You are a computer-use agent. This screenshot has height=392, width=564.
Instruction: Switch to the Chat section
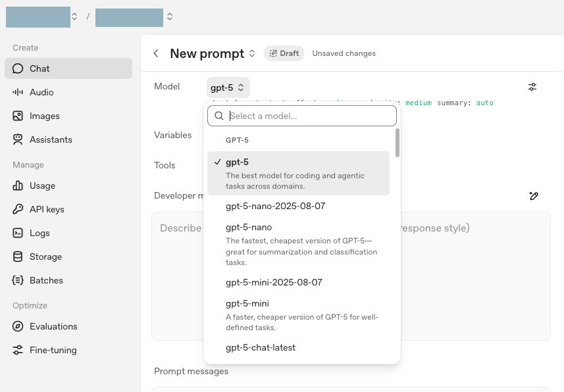(x=39, y=68)
